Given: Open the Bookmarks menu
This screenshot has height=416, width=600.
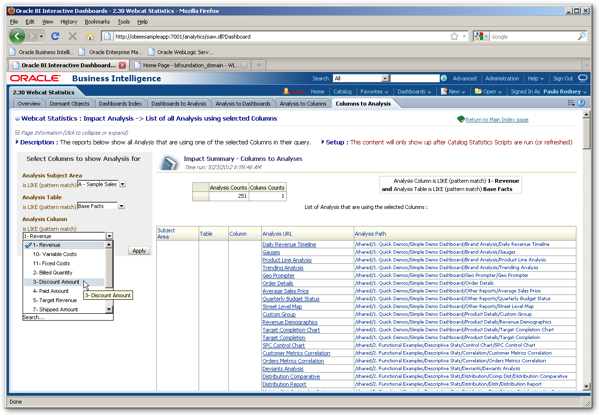Looking at the screenshot, I should point(97,22).
